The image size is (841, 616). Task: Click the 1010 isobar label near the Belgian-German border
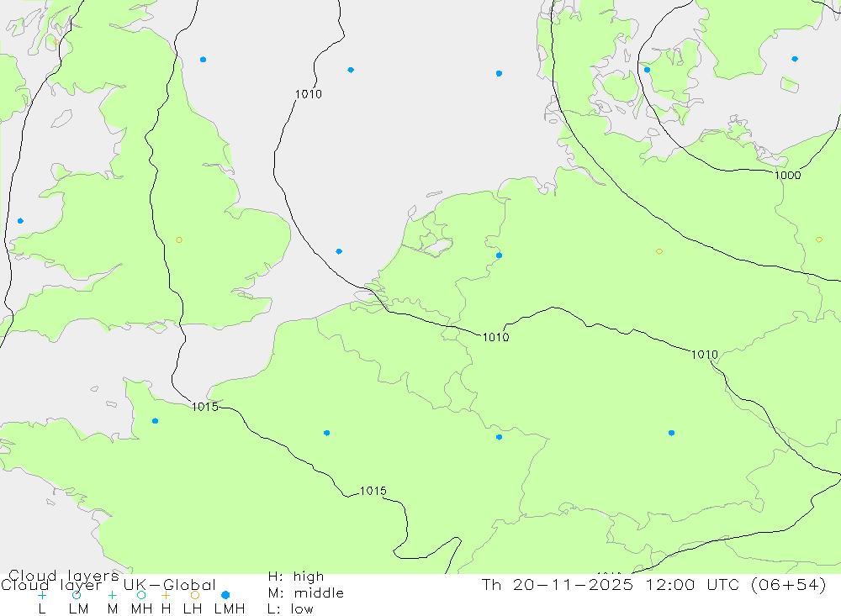[495, 337]
